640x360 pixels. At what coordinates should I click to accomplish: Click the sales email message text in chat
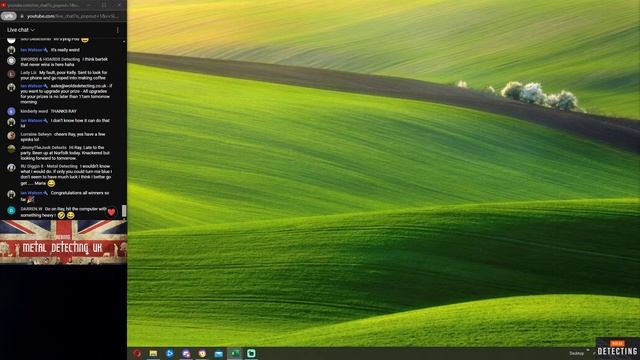[66, 94]
